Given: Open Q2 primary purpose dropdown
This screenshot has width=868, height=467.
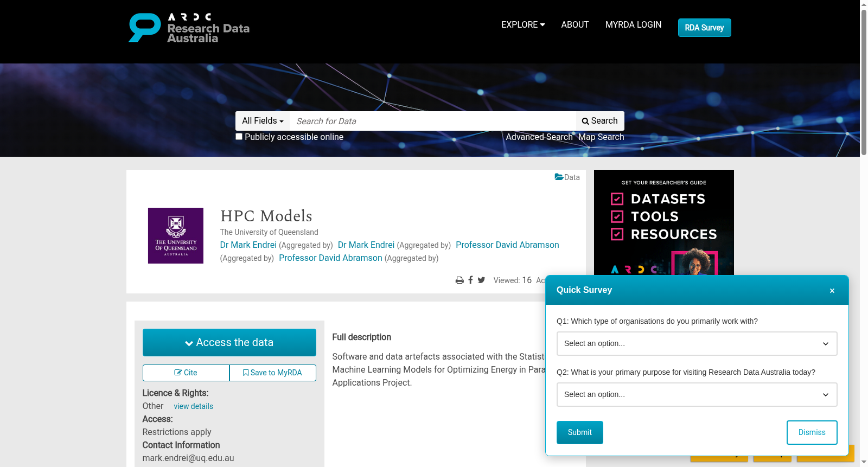Looking at the screenshot, I should coord(697,394).
